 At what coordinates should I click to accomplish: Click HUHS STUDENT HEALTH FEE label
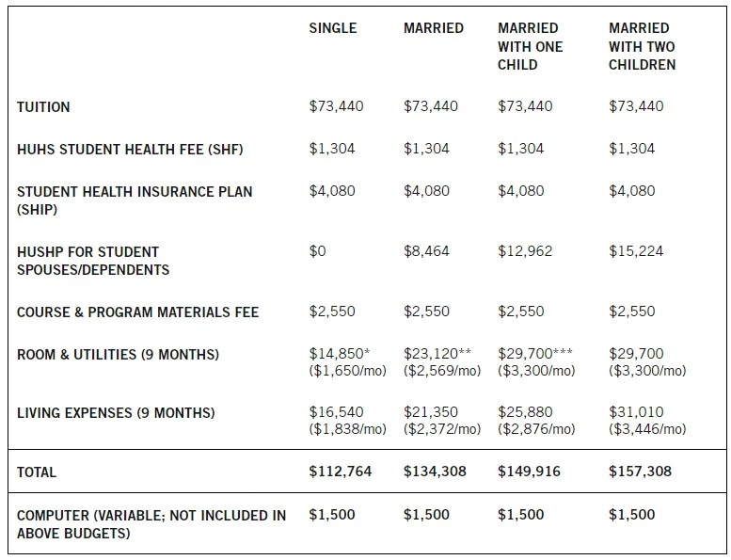tap(130, 150)
